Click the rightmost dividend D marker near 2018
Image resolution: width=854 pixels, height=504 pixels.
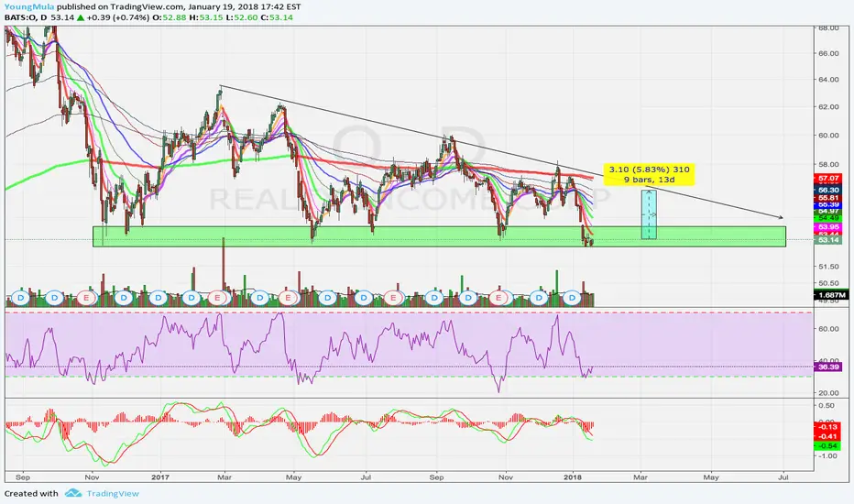[x=572, y=298]
